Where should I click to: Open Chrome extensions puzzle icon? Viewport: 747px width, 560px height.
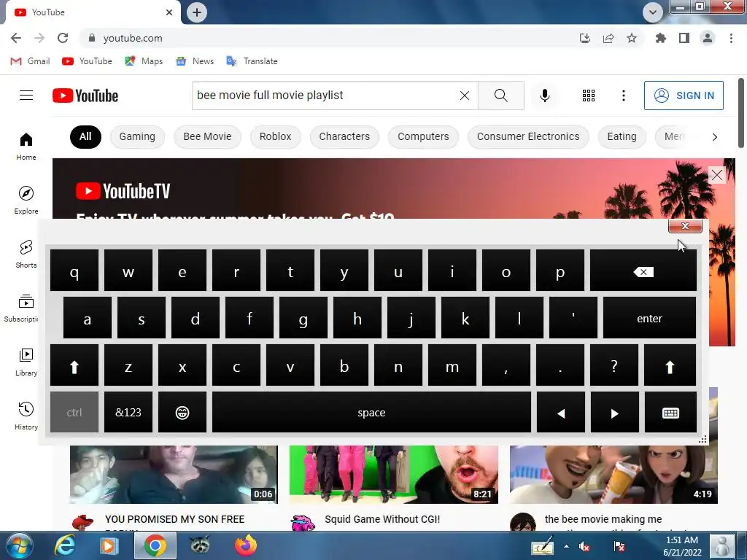click(x=660, y=38)
